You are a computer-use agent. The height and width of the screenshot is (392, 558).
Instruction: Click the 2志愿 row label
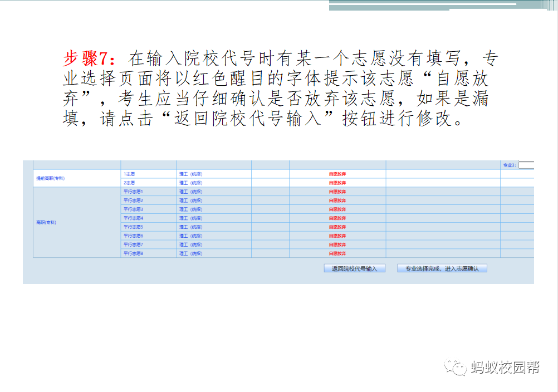129,183
